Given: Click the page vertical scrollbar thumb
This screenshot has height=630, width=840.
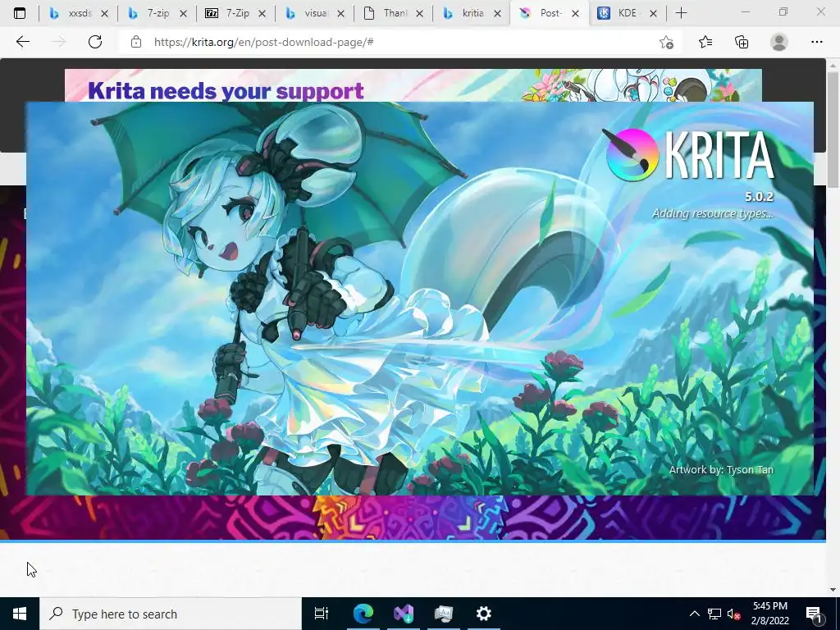Looking at the screenshot, I should [833, 129].
